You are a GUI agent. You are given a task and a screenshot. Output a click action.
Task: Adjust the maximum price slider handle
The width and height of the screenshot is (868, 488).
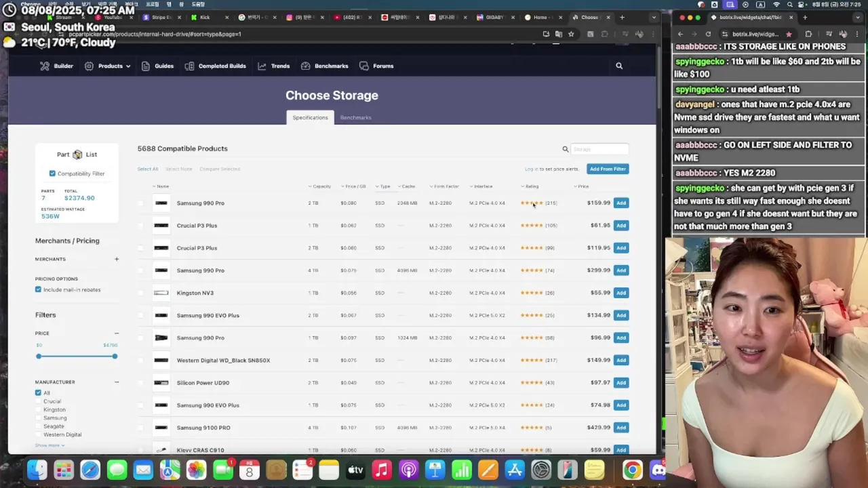pyautogui.click(x=115, y=357)
